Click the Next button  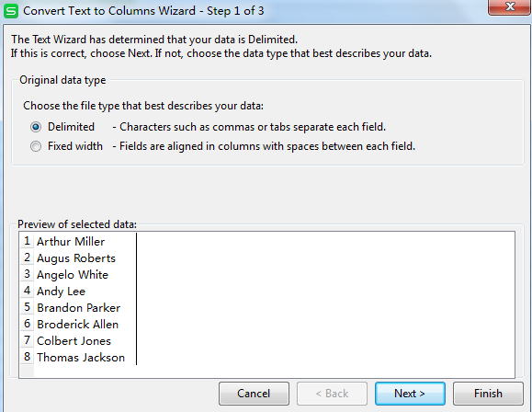click(x=410, y=394)
